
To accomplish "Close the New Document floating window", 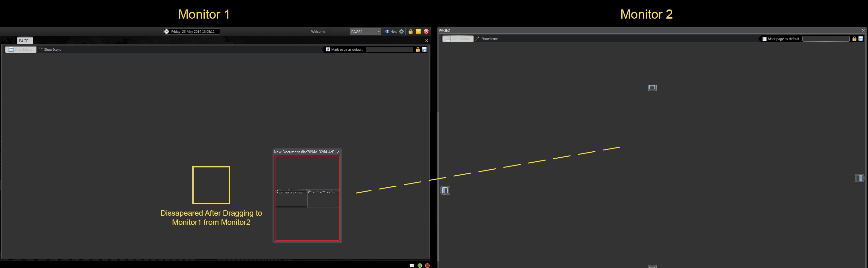I will pos(338,152).
